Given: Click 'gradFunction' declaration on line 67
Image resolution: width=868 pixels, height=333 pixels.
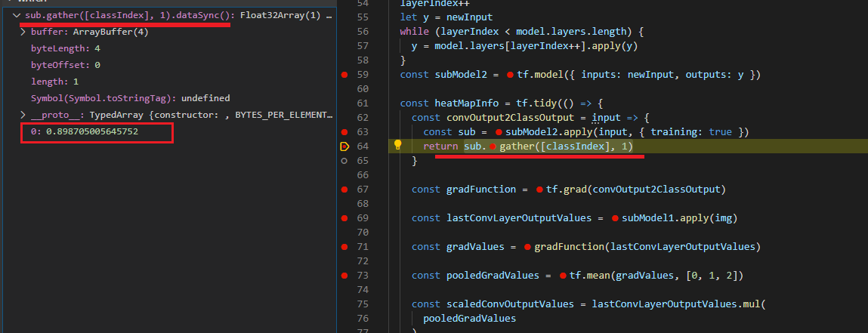Looking at the screenshot, I should coord(481,190).
